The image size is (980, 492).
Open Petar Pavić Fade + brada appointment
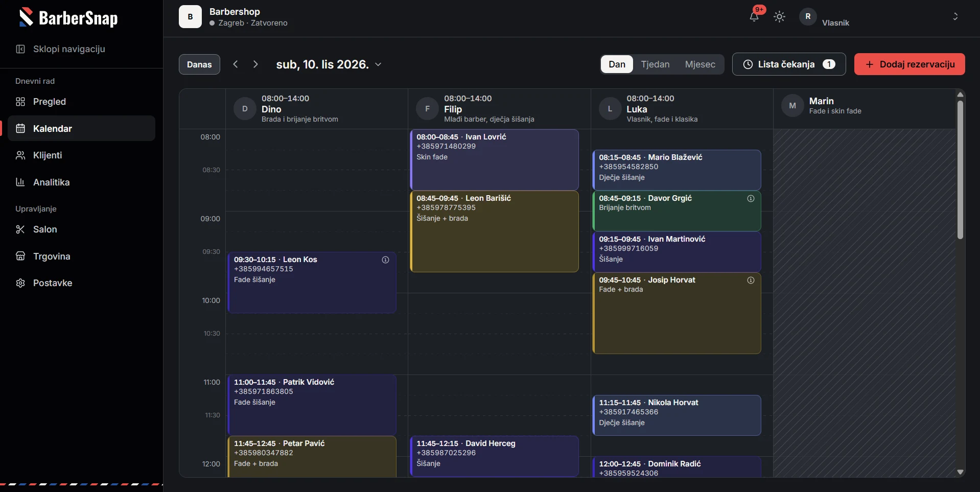pos(312,456)
